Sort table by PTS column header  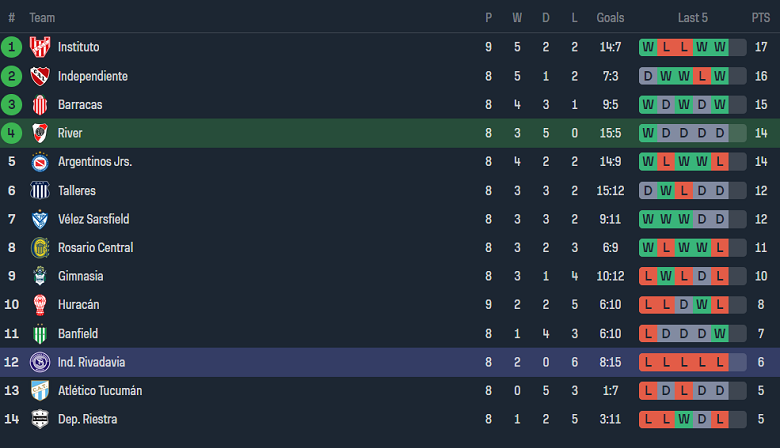tap(760, 18)
